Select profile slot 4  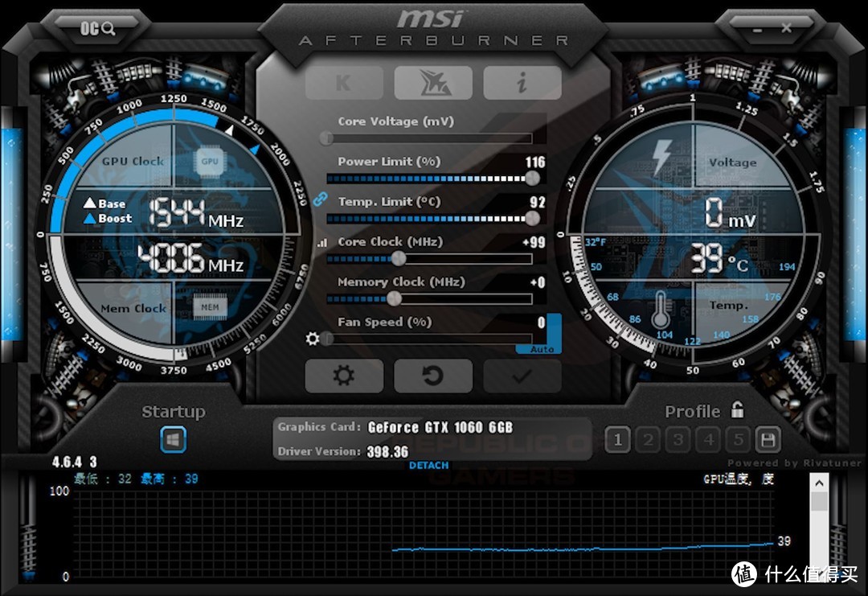coord(708,440)
